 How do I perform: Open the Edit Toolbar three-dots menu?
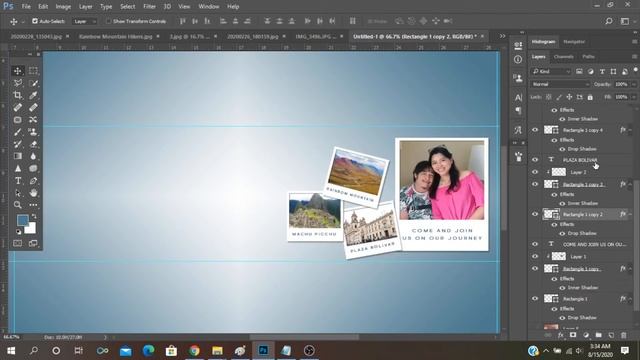coord(33,205)
